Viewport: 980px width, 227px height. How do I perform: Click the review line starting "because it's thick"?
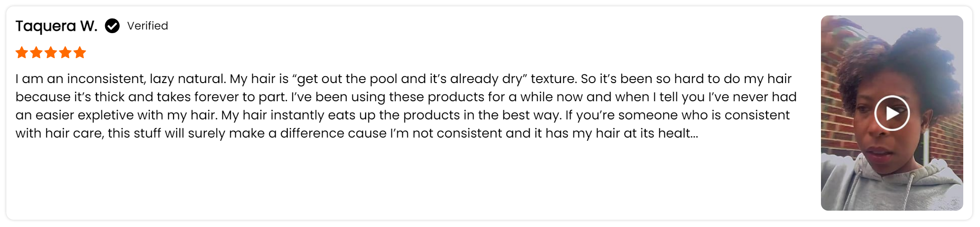pyautogui.click(x=406, y=97)
